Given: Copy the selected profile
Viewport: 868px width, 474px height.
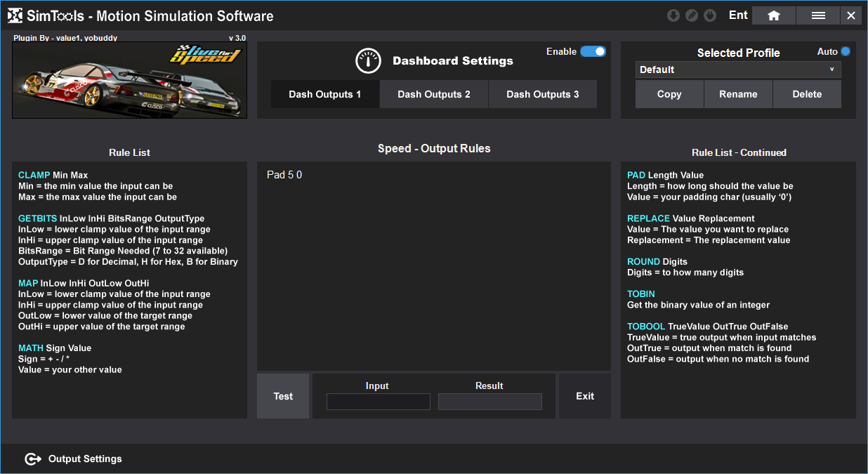Looking at the screenshot, I should click(x=669, y=94).
